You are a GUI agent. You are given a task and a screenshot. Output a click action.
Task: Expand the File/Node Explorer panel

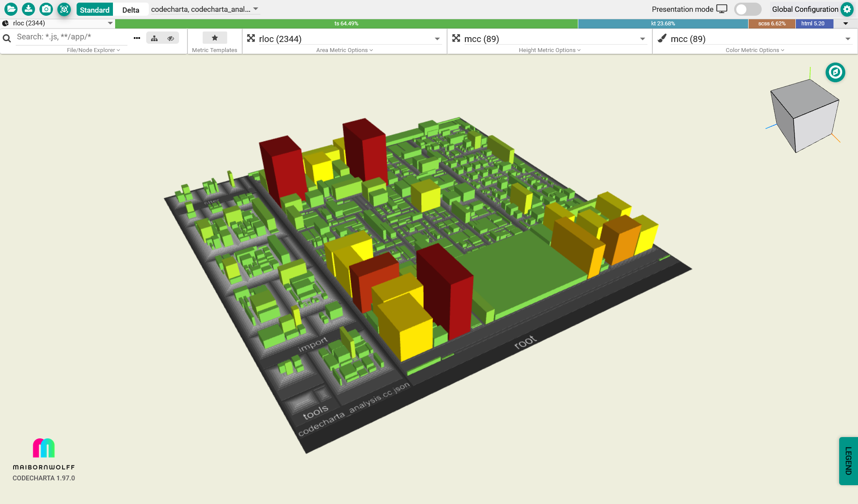pos(93,50)
